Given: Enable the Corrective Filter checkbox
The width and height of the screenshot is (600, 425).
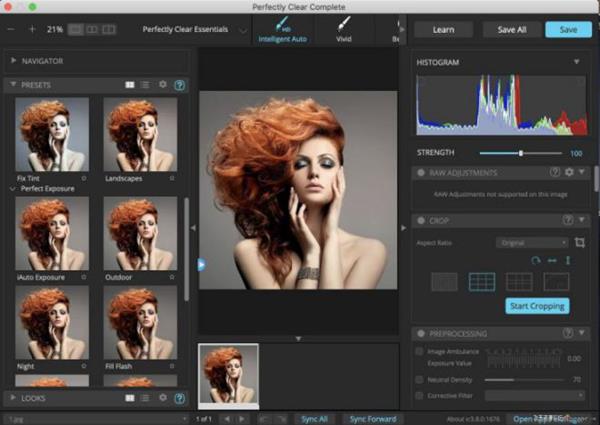Looking at the screenshot, I should pyautogui.click(x=418, y=395).
